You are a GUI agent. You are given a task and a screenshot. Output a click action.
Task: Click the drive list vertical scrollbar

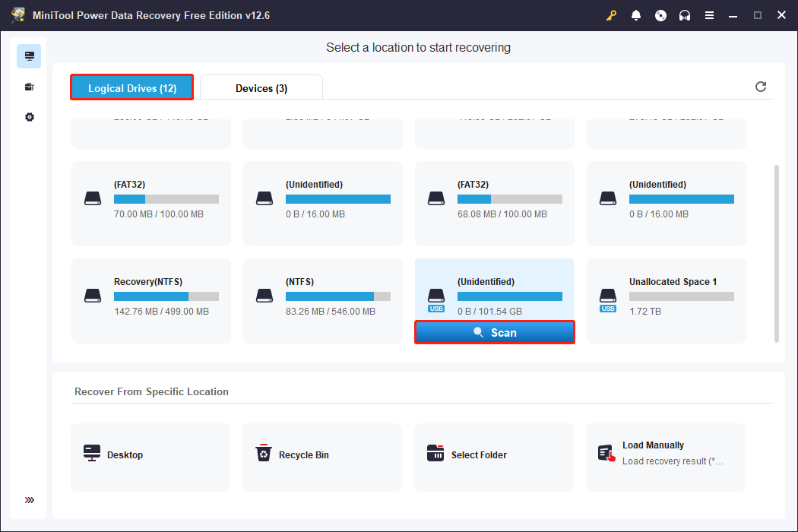pos(776,251)
